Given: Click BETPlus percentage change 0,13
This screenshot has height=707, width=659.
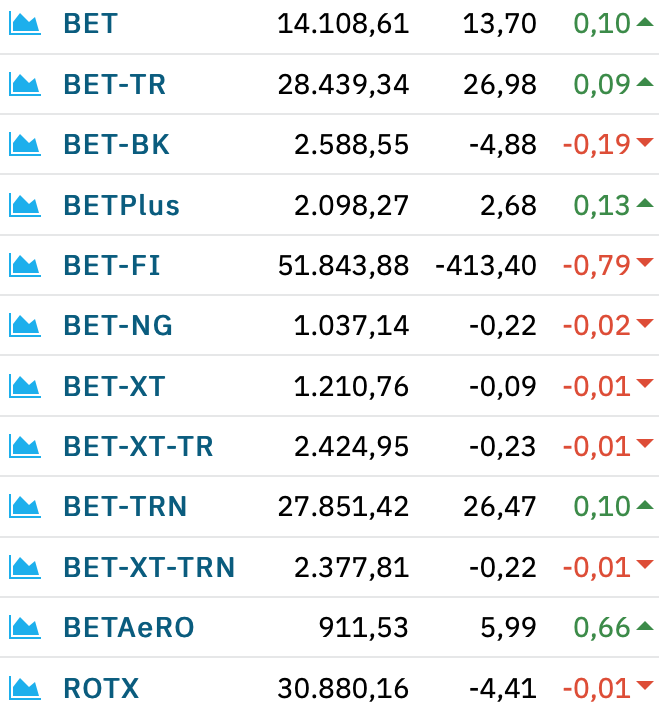Looking at the screenshot, I should pyautogui.click(x=601, y=206).
